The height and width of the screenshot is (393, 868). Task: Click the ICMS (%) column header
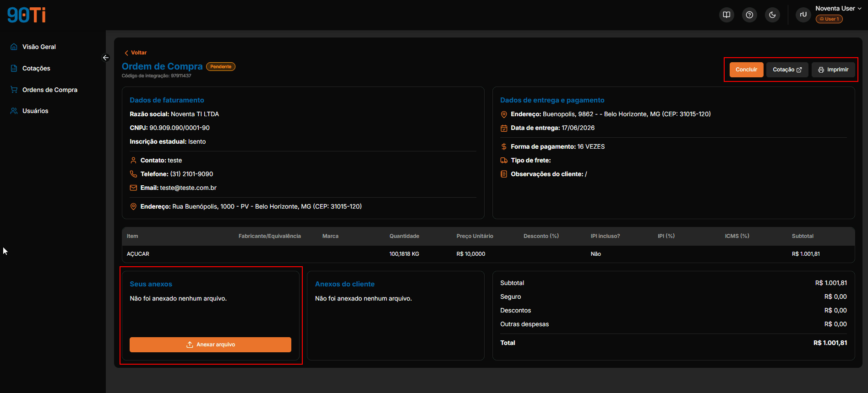click(737, 236)
